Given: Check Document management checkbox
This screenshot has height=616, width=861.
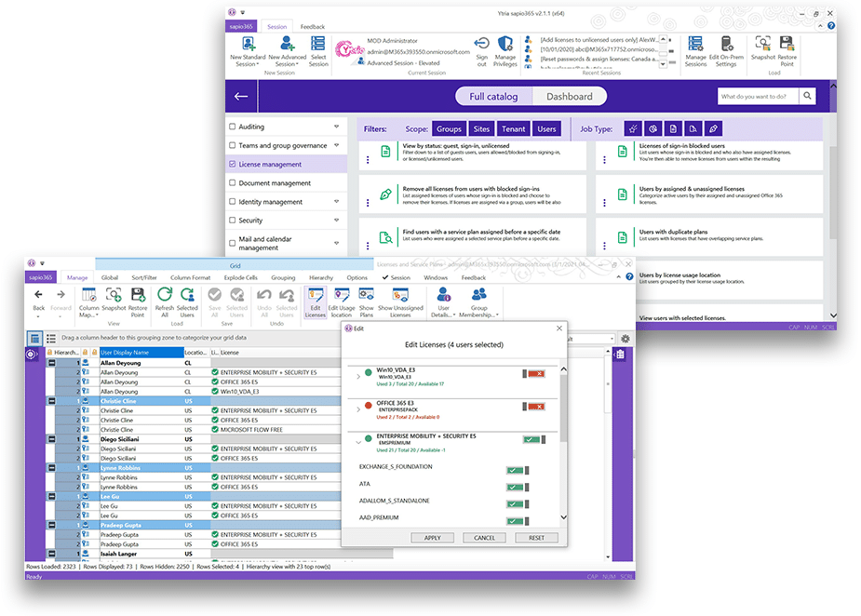Looking at the screenshot, I should point(233,182).
